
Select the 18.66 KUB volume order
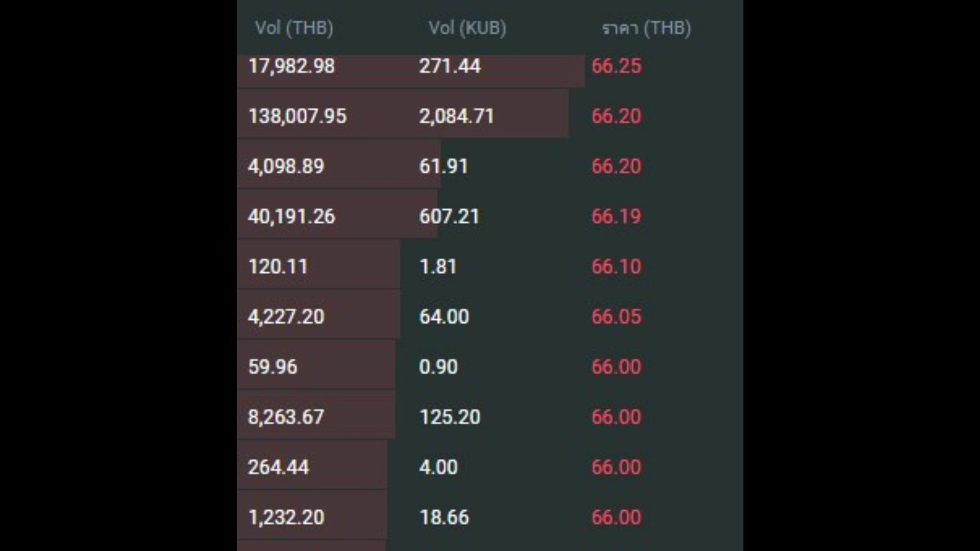point(444,517)
